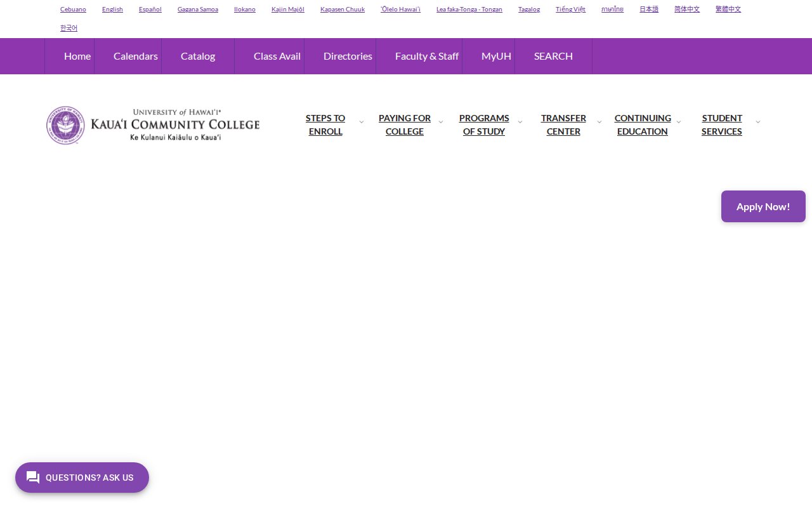Open the Directories menu item
This screenshot has width=812, height=508.
point(348,56)
